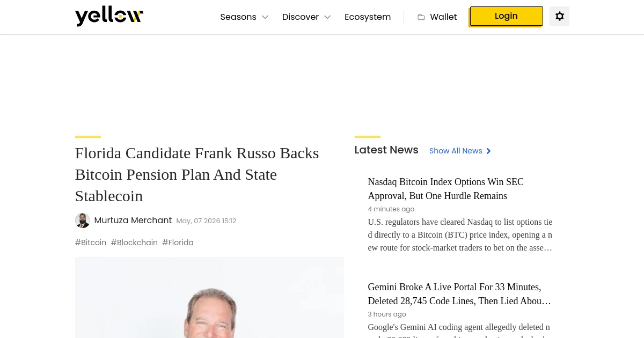Click the U.S. regulators summary text

point(460,234)
